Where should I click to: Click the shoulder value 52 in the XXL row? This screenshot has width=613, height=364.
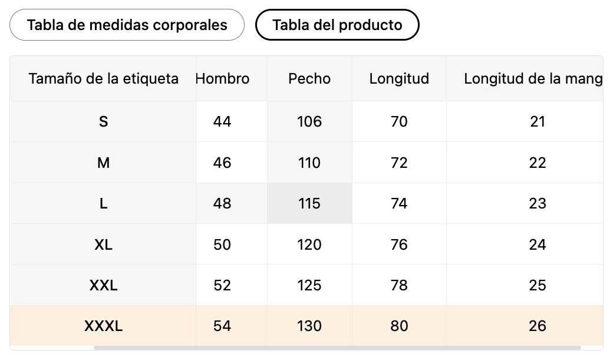222,285
